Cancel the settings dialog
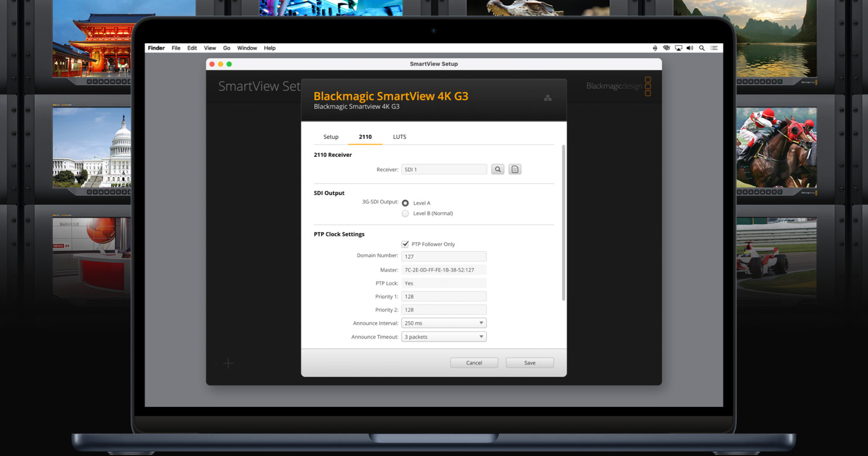 coord(474,362)
